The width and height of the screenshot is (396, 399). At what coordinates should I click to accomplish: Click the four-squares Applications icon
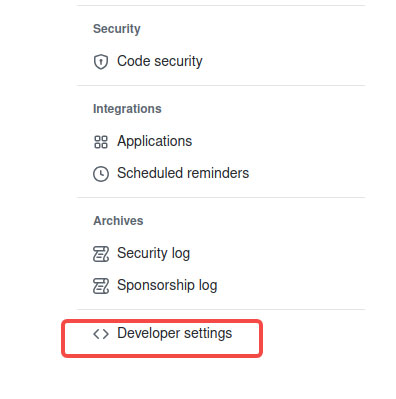click(x=101, y=142)
